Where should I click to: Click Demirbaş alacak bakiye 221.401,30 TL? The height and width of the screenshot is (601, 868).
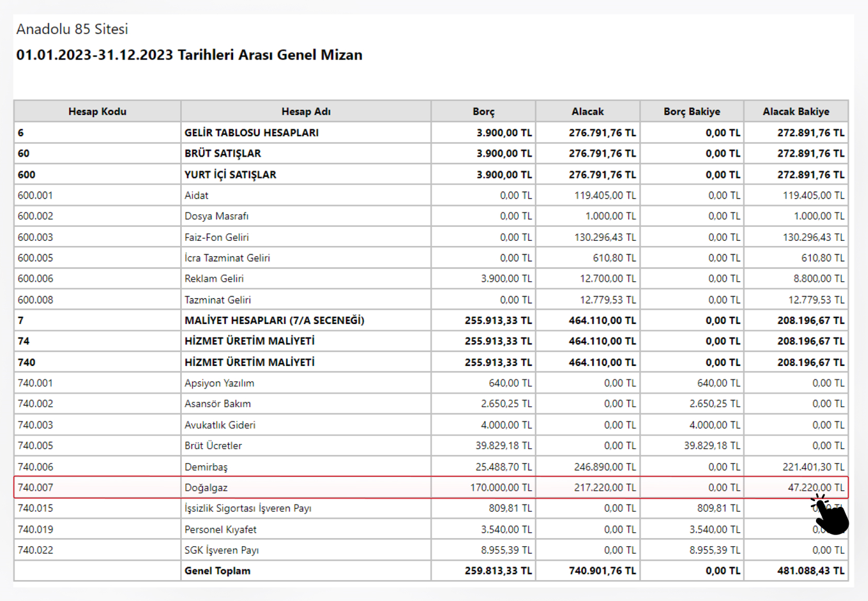pyautogui.click(x=813, y=467)
